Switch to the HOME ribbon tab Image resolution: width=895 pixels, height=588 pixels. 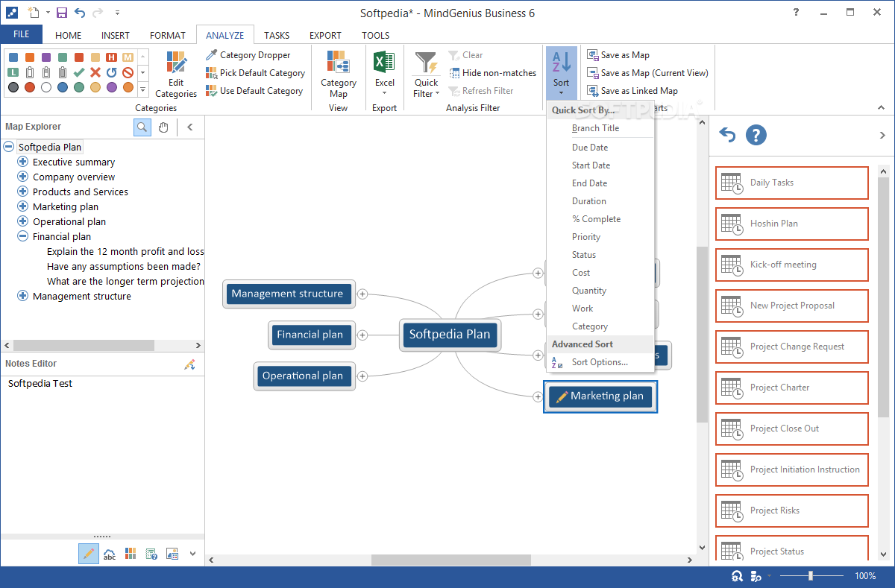[69, 35]
